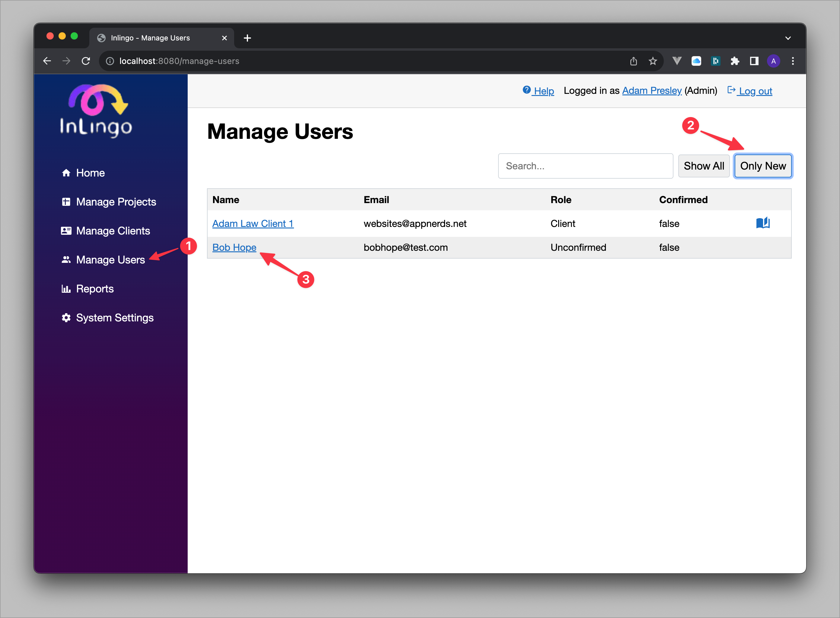Image resolution: width=840 pixels, height=618 pixels.
Task: Click the Reports bar-chart icon
Action: pyautogui.click(x=67, y=289)
